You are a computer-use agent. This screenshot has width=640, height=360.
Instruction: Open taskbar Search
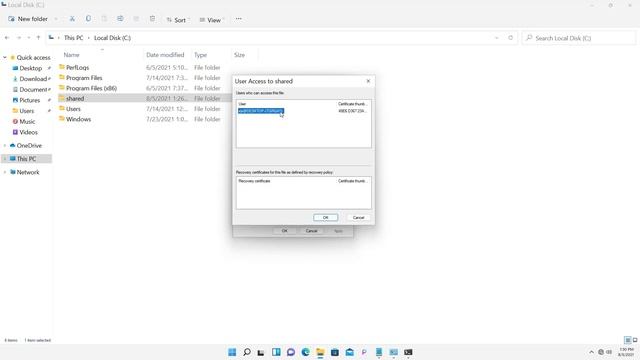point(247,352)
